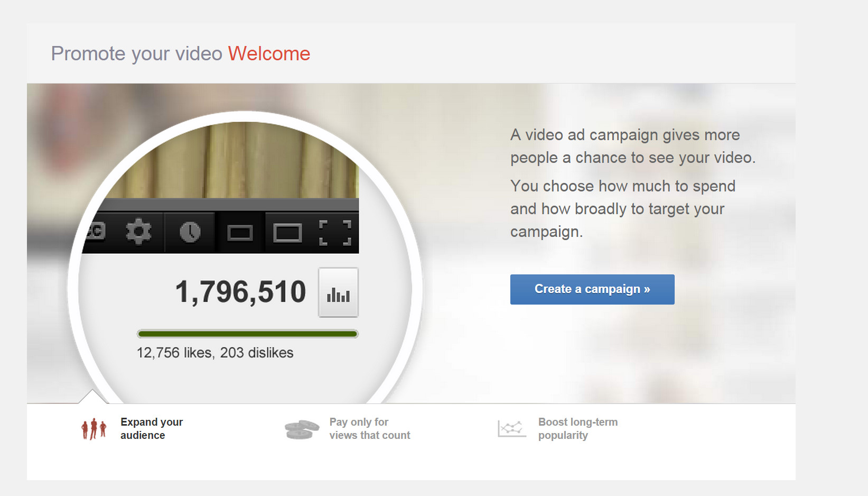This screenshot has height=496, width=868.
Task: Select the Expand your audience tab
Action: (x=132, y=428)
